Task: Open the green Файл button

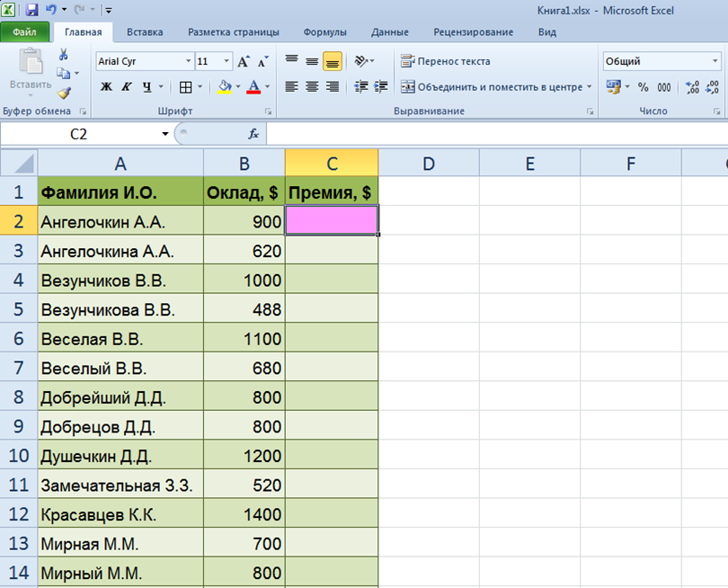Action: [x=24, y=32]
